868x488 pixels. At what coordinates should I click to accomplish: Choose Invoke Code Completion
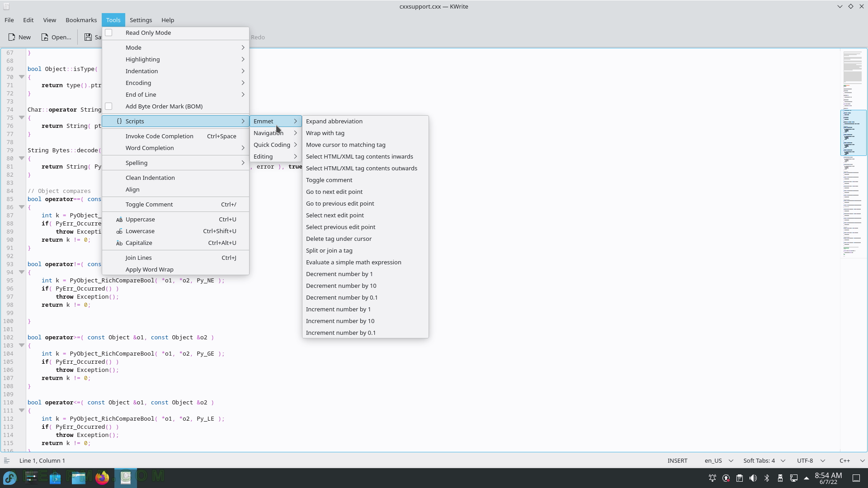[x=175, y=136]
